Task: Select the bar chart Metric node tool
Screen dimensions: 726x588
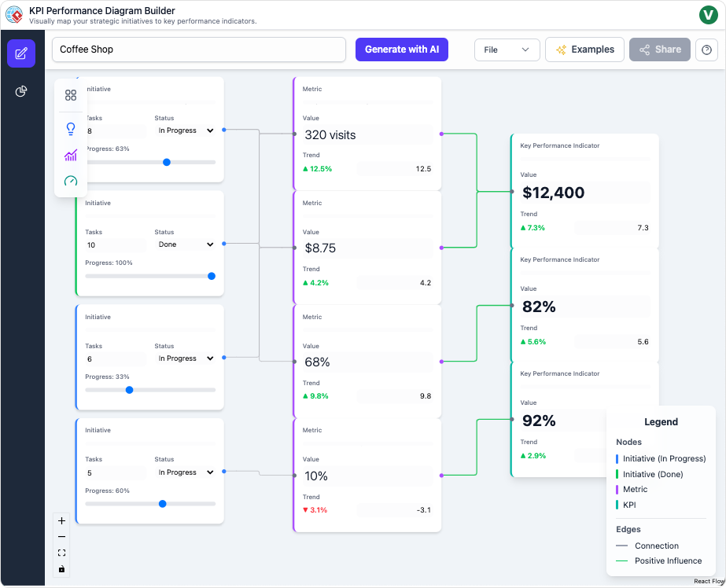Action: [70, 155]
